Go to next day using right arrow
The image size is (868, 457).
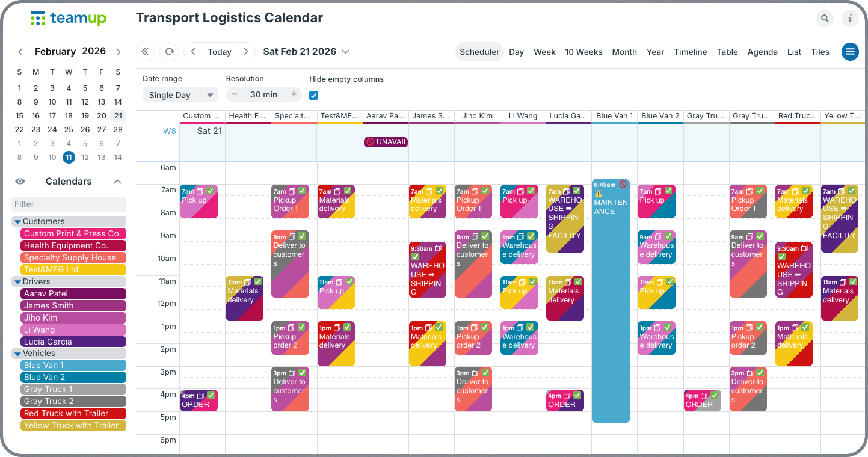click(x=245, y=52)
